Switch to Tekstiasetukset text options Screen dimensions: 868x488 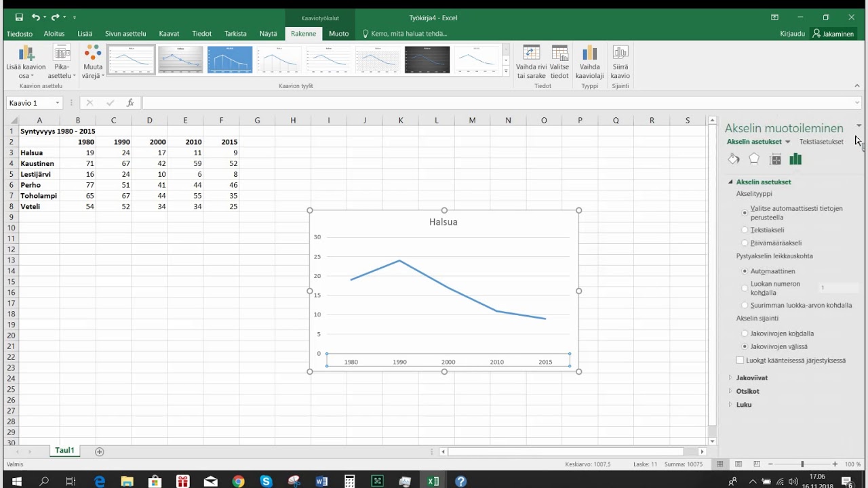tap(821, 142)
